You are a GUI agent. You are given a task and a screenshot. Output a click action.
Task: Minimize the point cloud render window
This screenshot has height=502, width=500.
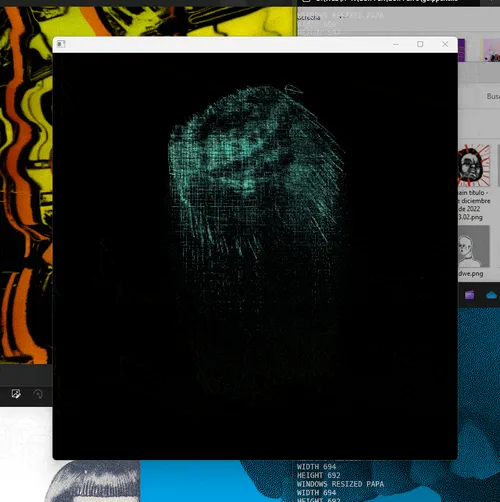pyautogui.click(x=396, y=44)
